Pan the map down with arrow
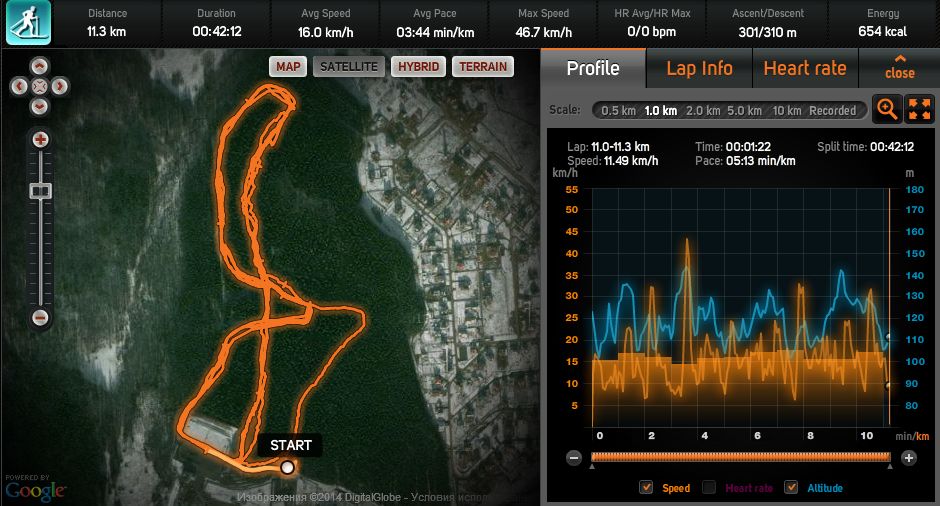 [x=40, y=107]
